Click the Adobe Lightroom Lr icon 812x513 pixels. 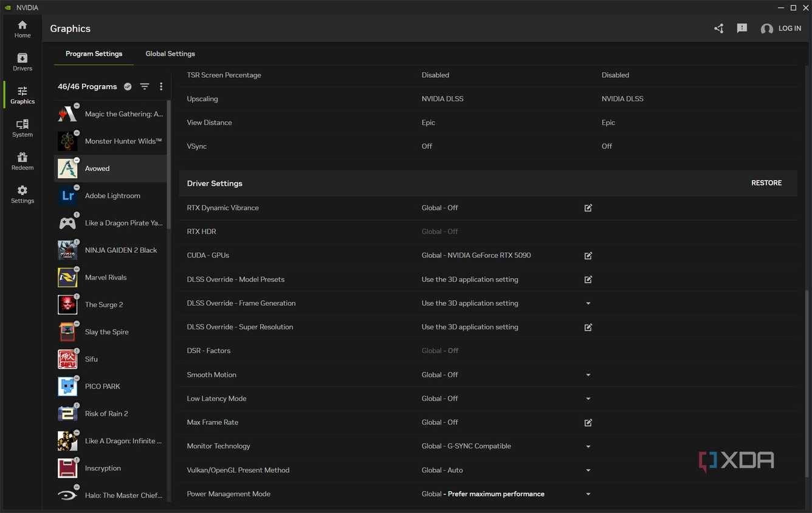click(67, 196)
